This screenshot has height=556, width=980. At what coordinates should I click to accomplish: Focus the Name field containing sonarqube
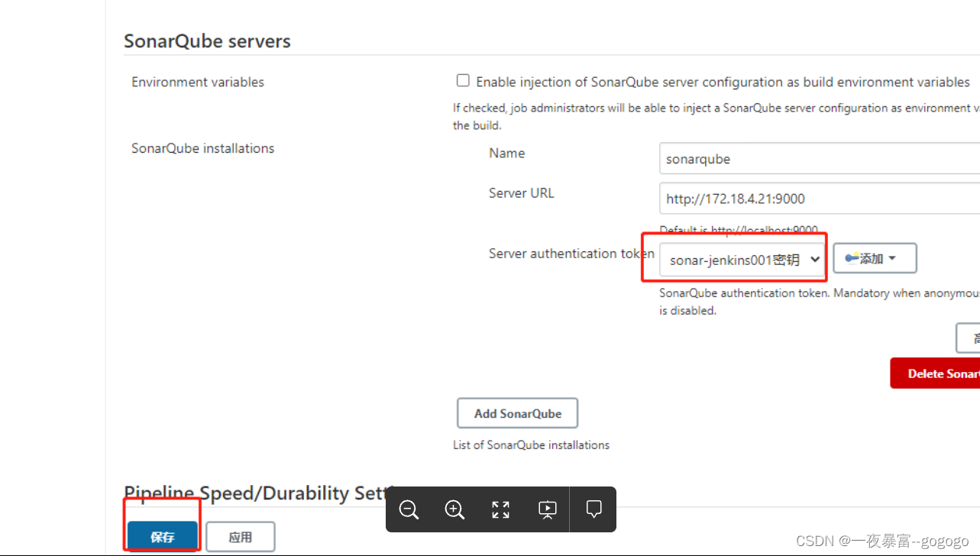pyautogui.click(x=820, y=159)
